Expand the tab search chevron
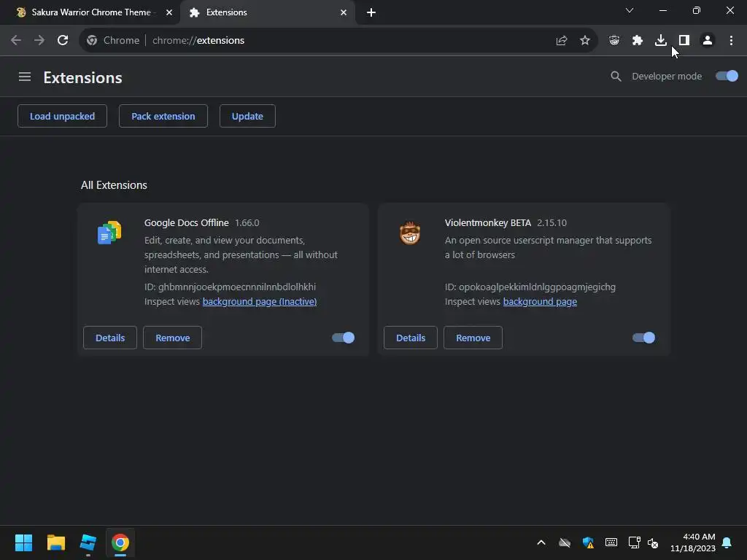Screen dimensions: 747x560 [630, 10]
